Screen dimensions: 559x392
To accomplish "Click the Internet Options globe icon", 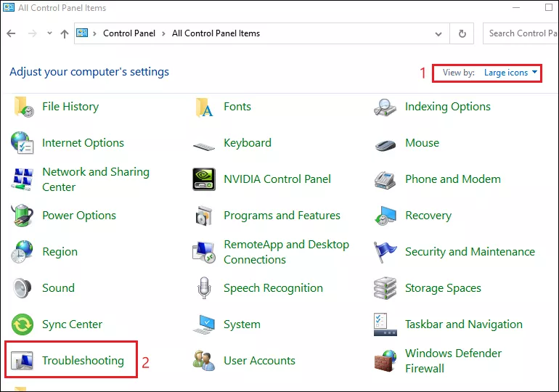I will [x=22, y=143].
